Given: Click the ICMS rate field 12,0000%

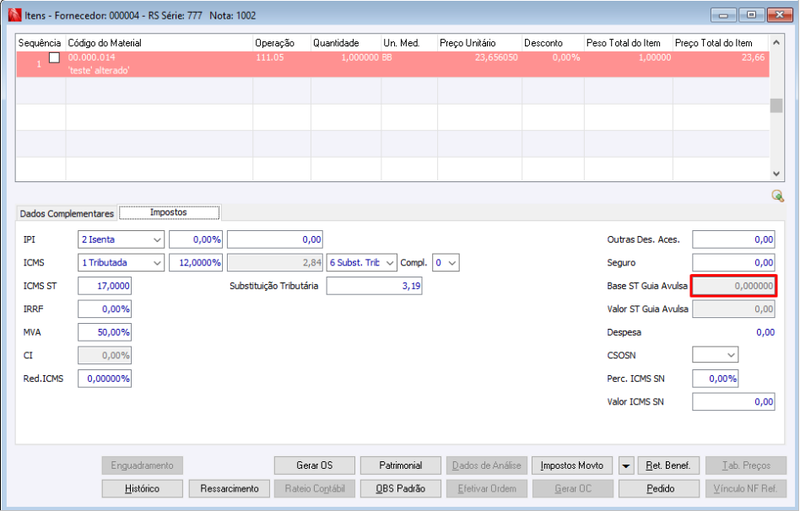Looking at the screenshot, I should [x=196, y=263].
